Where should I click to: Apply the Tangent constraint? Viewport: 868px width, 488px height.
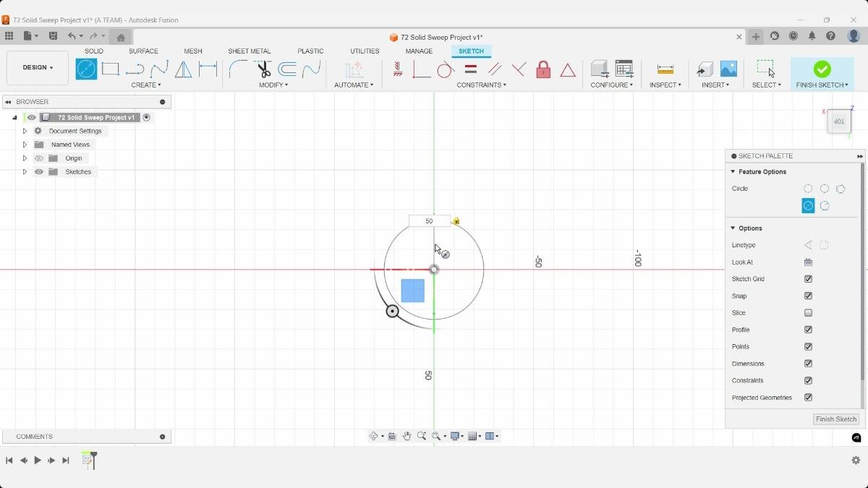(446, 69)
